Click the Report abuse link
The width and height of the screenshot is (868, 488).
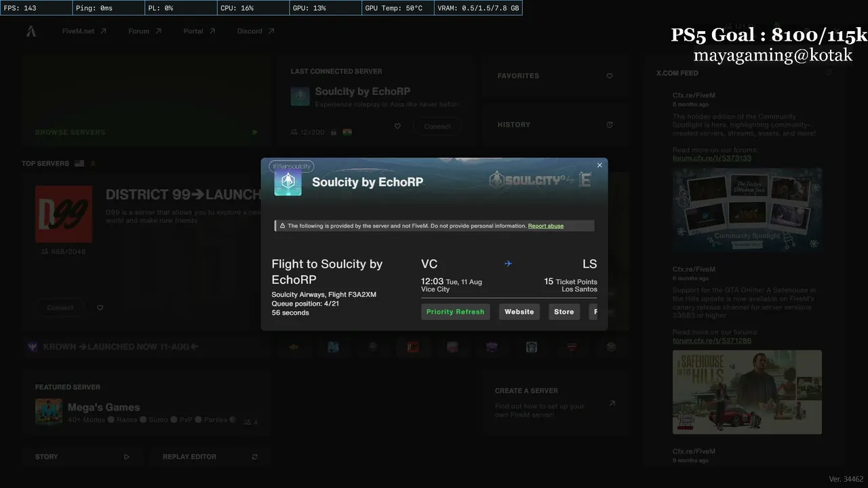(x=546, y=226)
